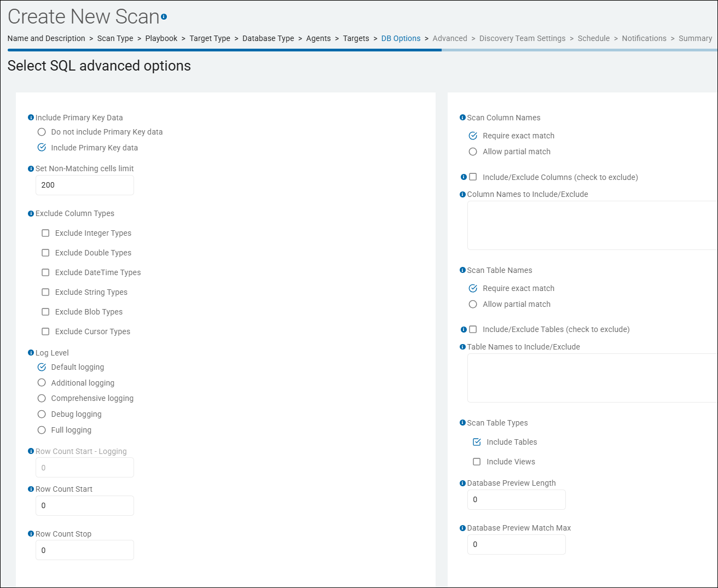
Task: Go to Agents step
Action: 319,38
